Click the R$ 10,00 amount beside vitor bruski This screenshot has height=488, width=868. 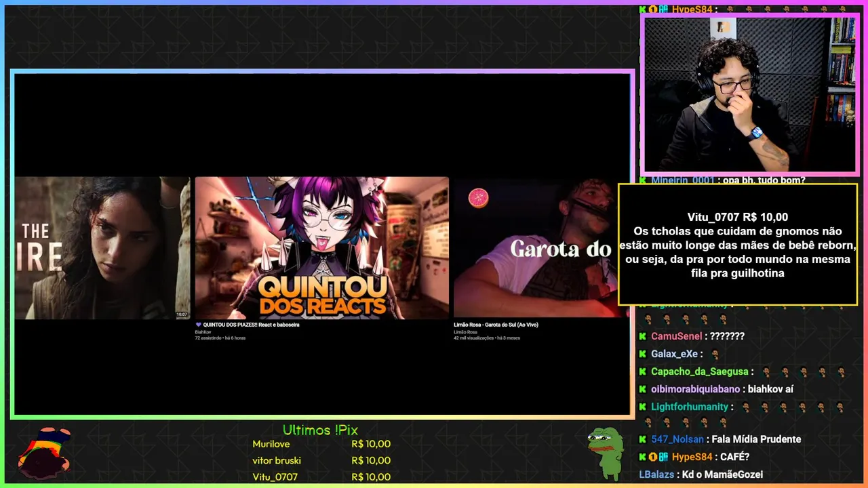coord(371,460)
